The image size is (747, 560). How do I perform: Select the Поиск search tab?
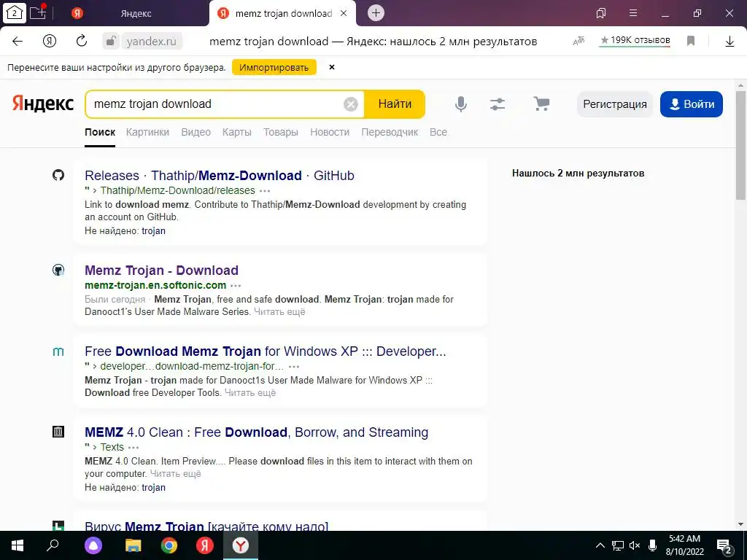[x=100, y=133]
